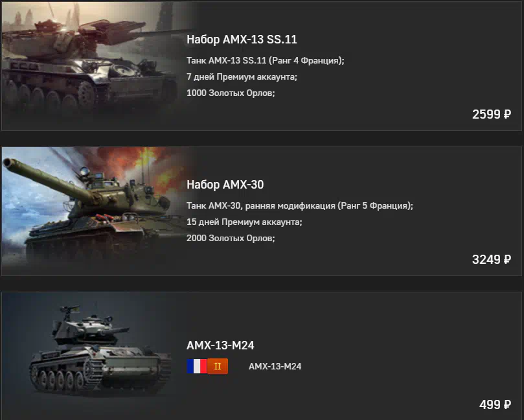
Task: Click the 7 дней Премиум аккаунта line
Action: 242,77
